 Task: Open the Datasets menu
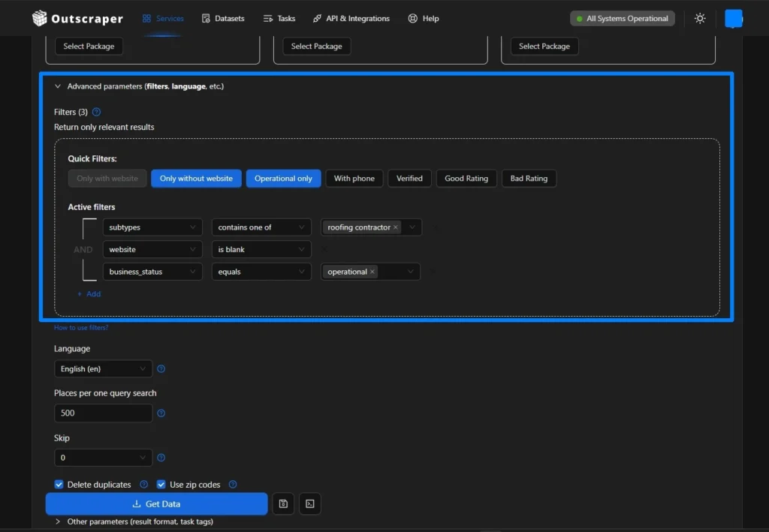pyautogui.click(x=223, y=18)
